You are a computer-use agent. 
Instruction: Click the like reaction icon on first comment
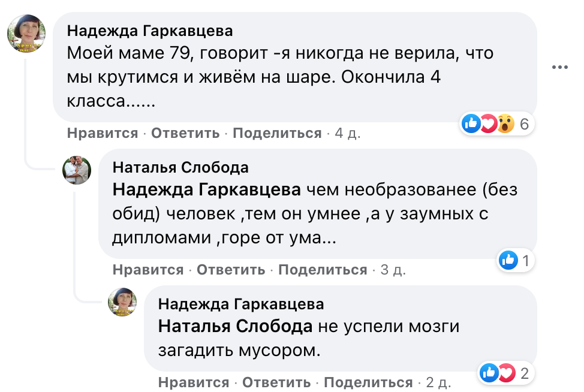pyautogui.click(x=471, y=124)
